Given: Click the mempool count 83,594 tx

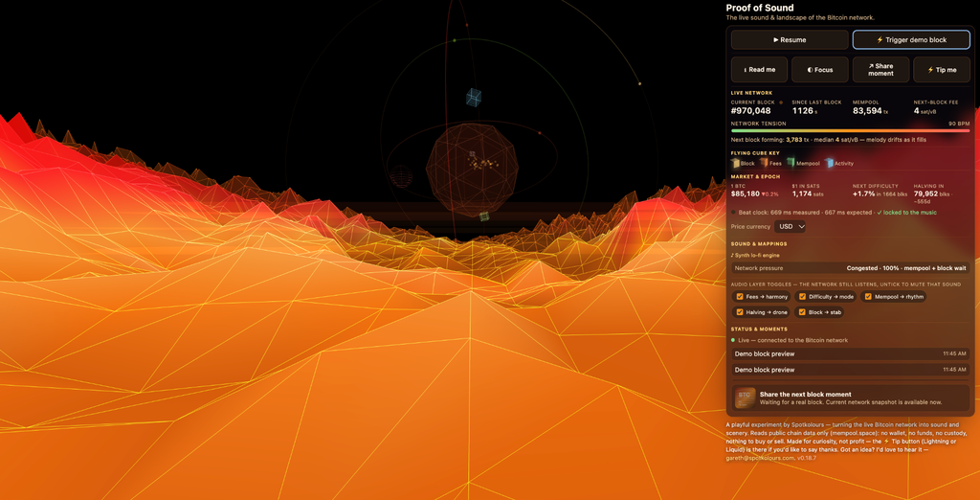Looking at the screenshot, I should coord(871,111).
